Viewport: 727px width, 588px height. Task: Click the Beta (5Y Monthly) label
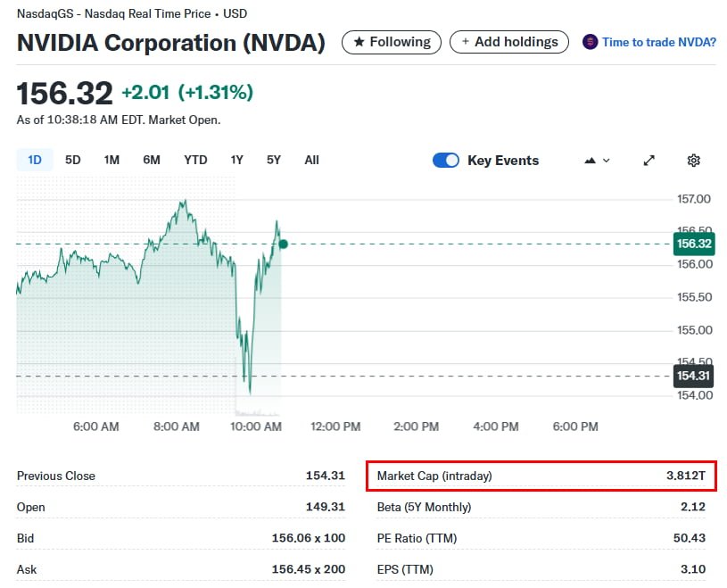[425, 507]
